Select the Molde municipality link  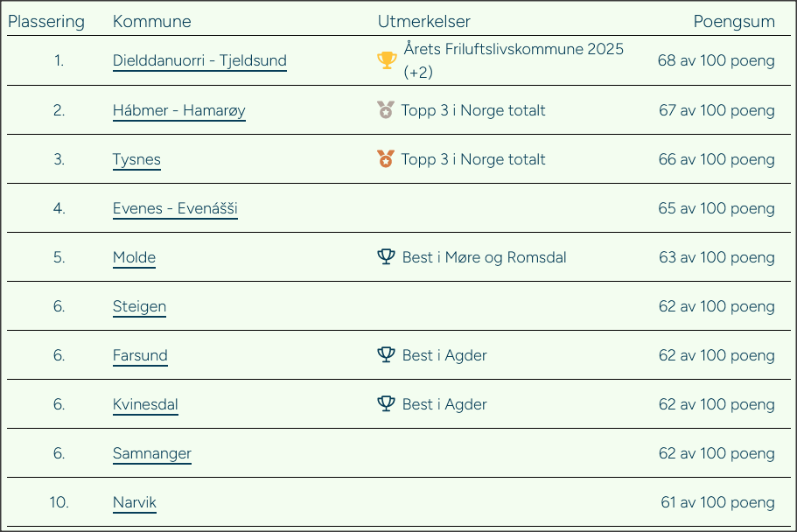click(x=134, y=257)
